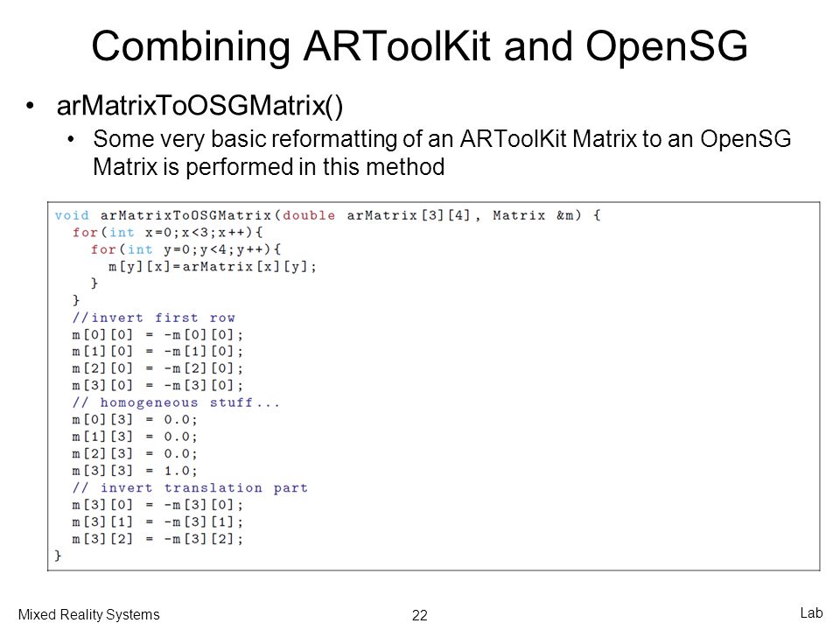Click the comment '// invert translation part'

190,488
